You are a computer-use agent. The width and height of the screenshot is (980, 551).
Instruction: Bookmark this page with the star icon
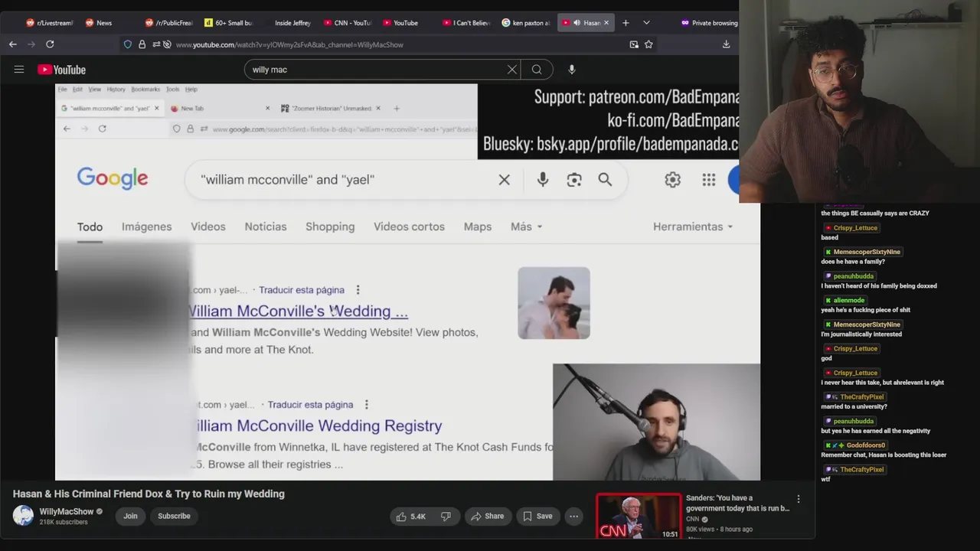point(648,44)
